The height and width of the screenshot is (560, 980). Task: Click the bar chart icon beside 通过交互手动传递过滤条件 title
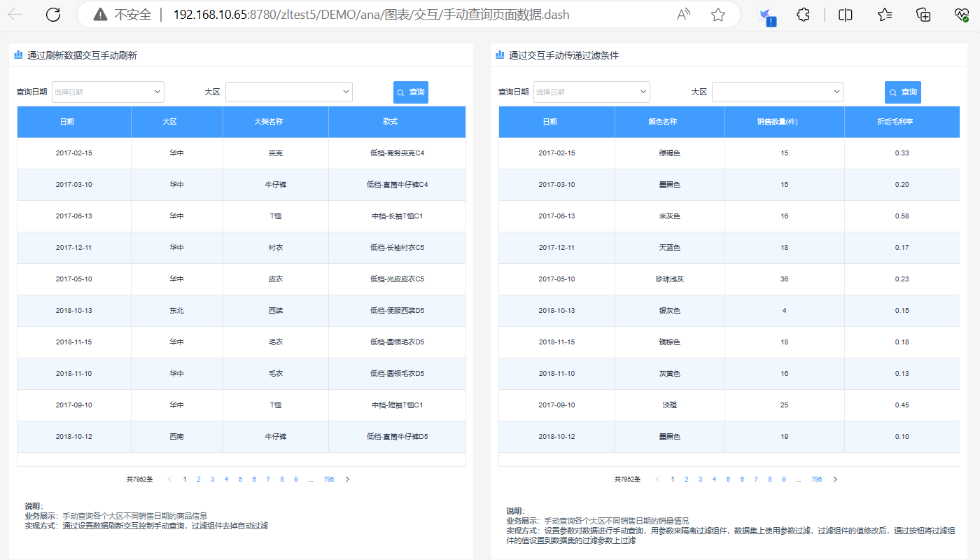pos(499,55)
